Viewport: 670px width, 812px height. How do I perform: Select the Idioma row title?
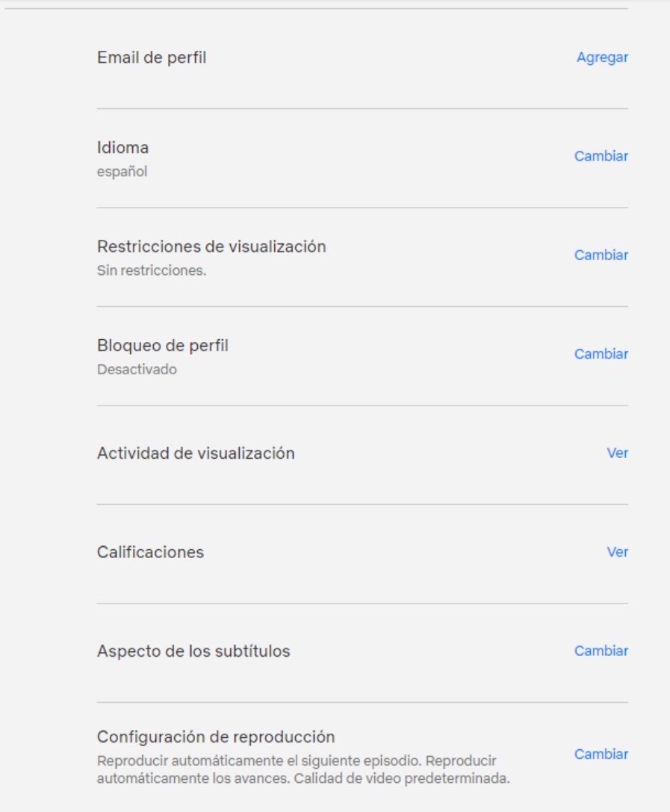pyautogui.click(x=124, y=148)
